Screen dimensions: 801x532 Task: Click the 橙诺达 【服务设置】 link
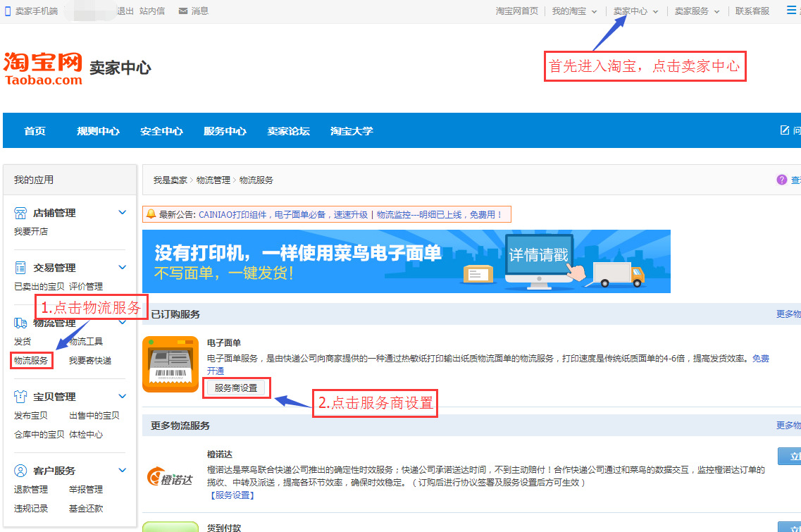(x=232, y=495)
